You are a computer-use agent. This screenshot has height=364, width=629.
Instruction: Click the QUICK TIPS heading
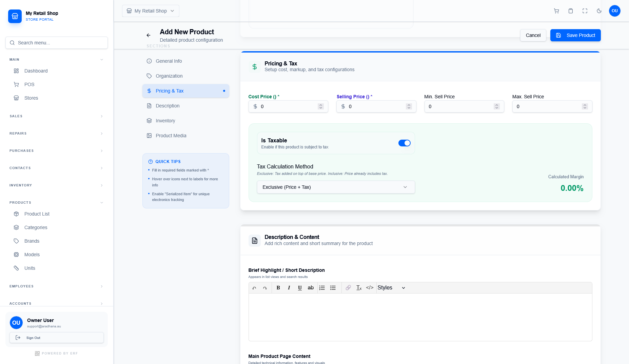coord(168,162)
